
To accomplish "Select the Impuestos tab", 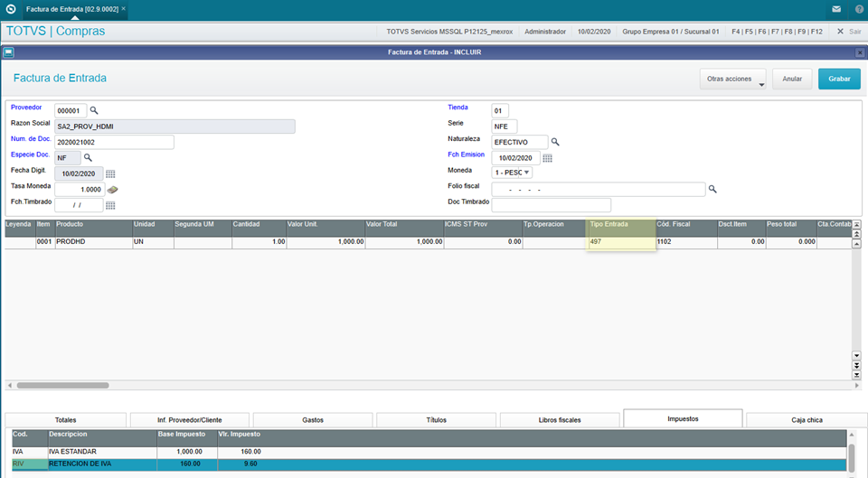I will click(x=683, y=418).
